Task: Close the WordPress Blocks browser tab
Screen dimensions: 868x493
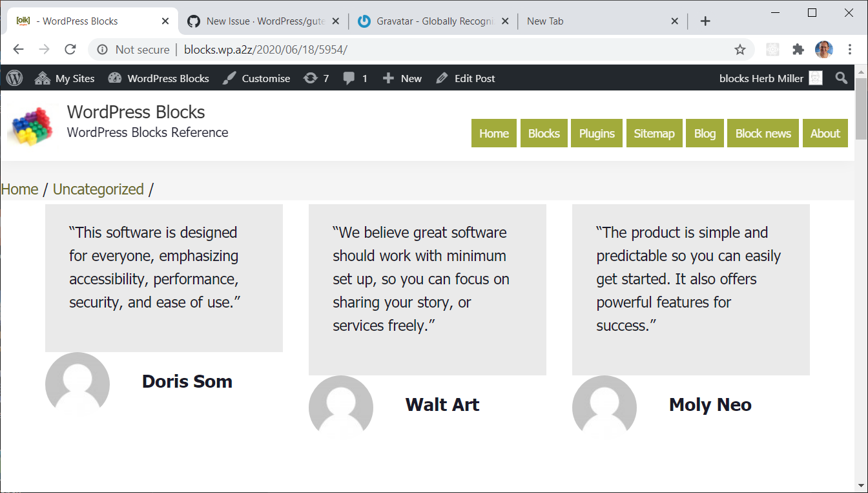Action: pos(165,21)
